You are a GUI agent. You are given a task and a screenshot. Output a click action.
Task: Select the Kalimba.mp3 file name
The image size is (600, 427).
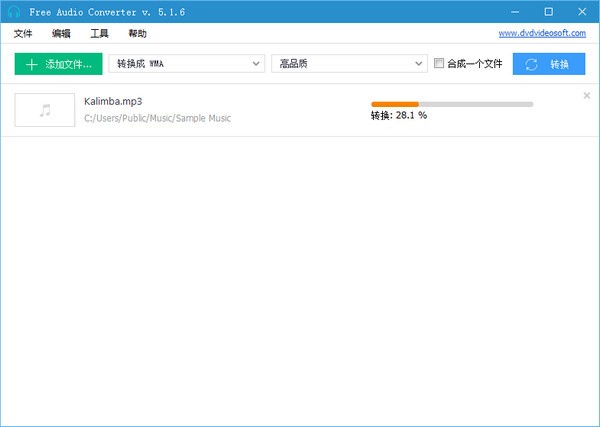click(x=113, y=102)
